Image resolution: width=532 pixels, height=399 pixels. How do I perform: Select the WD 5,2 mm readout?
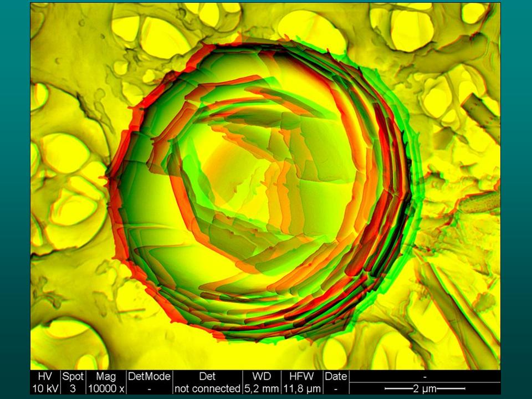point(262,382)
